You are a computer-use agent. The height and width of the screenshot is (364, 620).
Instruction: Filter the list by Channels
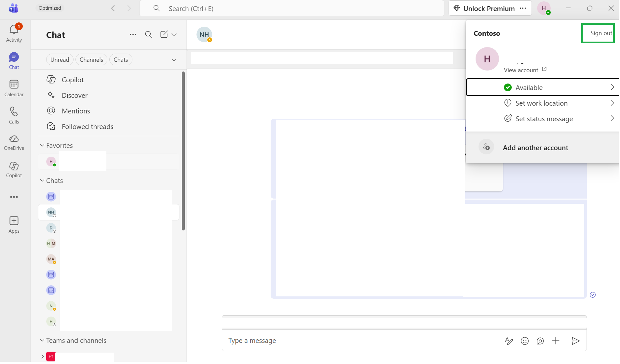coord(91,60)
